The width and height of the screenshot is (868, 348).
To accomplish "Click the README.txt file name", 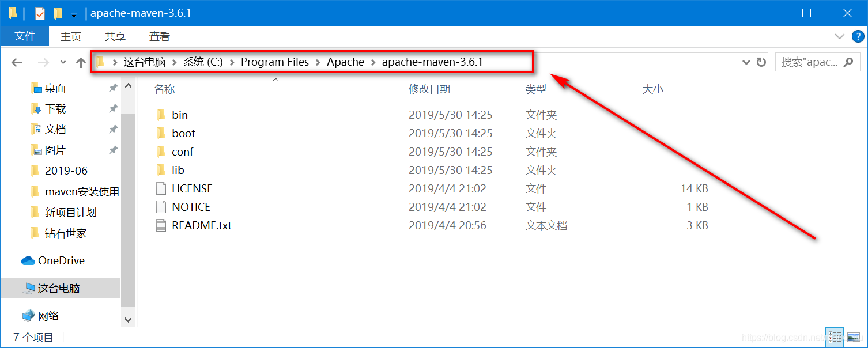I will point(202,225).
